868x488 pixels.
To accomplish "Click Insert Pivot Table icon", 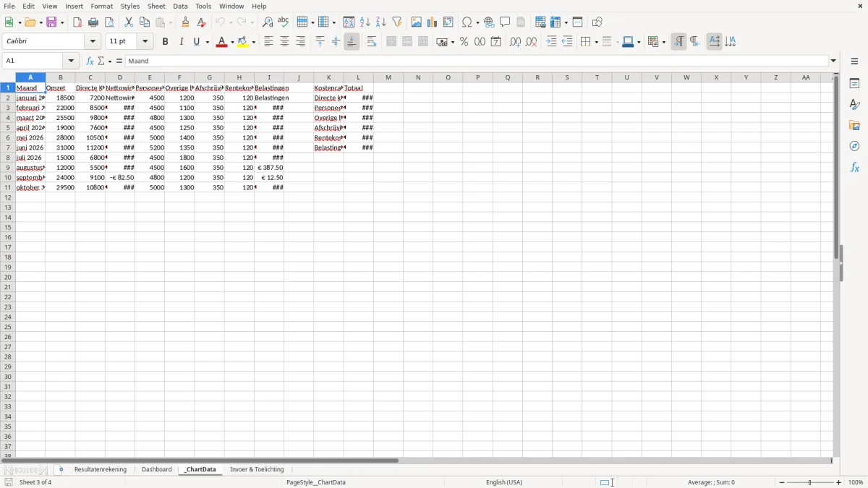I will [x=448, y=22].
